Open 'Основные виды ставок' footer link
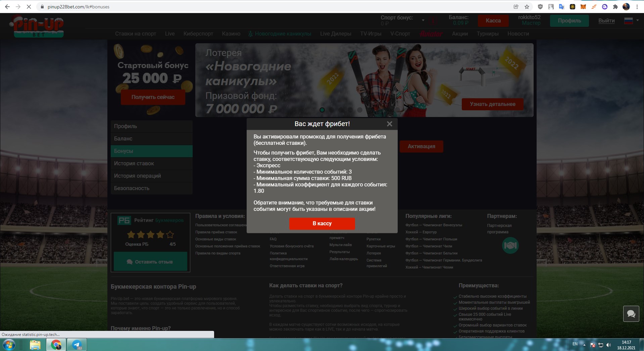 [x=216, y=239]
